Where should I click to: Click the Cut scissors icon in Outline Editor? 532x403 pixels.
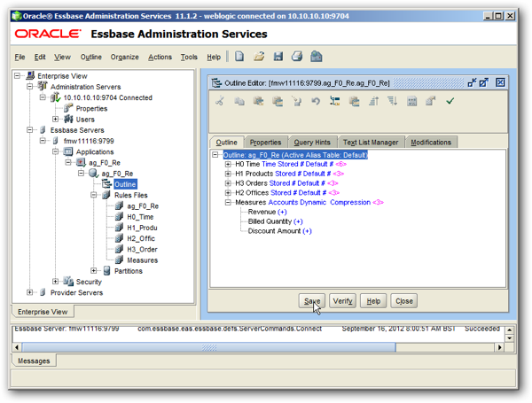point(220,101)
